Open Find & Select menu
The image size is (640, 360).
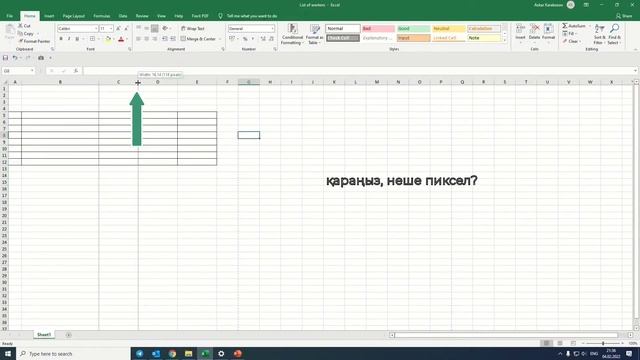614,34
